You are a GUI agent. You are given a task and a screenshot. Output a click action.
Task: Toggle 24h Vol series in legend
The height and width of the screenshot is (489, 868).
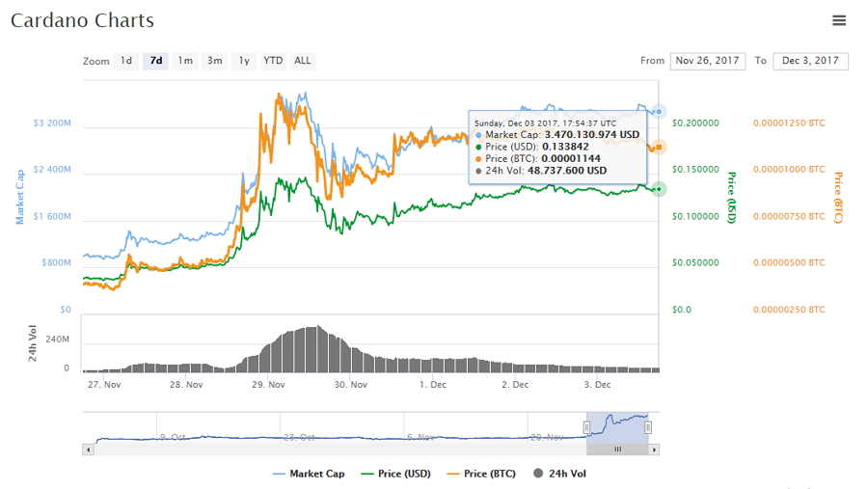[x=559, y=474]
